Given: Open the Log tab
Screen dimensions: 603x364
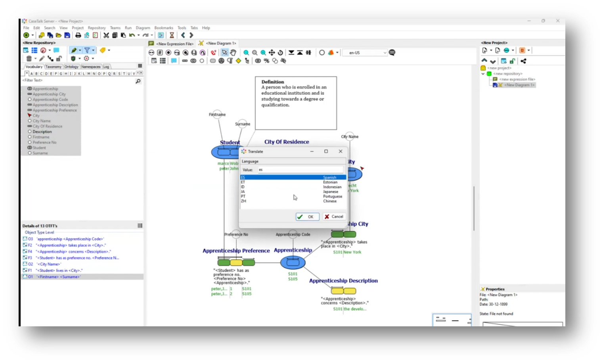Looking at the screenshot, I should (x=106, y=67).
